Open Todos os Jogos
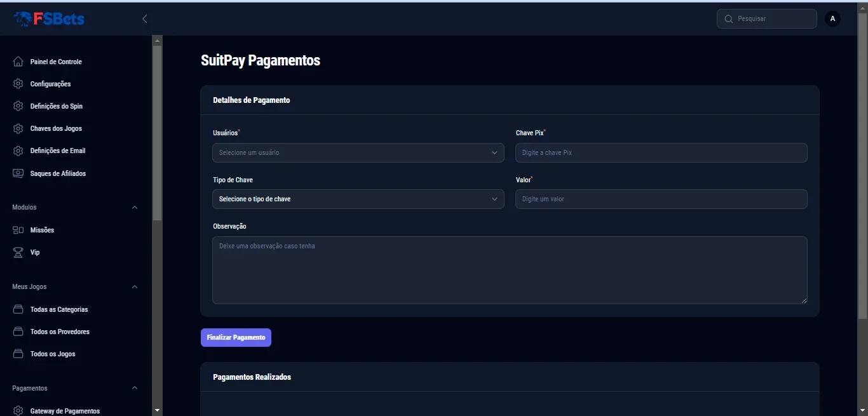The height and width of the screenshot is (416, 868). click(53, 354)
